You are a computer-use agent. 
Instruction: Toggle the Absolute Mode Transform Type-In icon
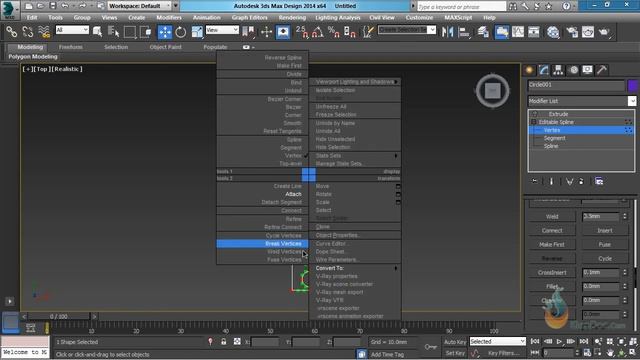click(237, 342)
